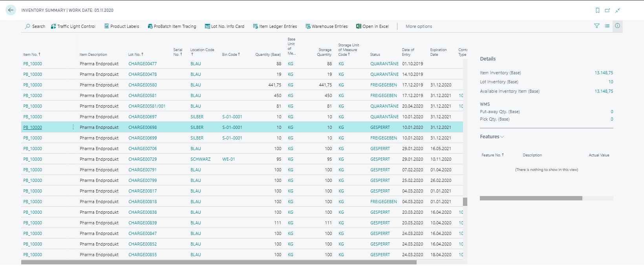Launch ProBatch Item Tracing
Viewport: 644px width, 266px height.
pos(172,26)
